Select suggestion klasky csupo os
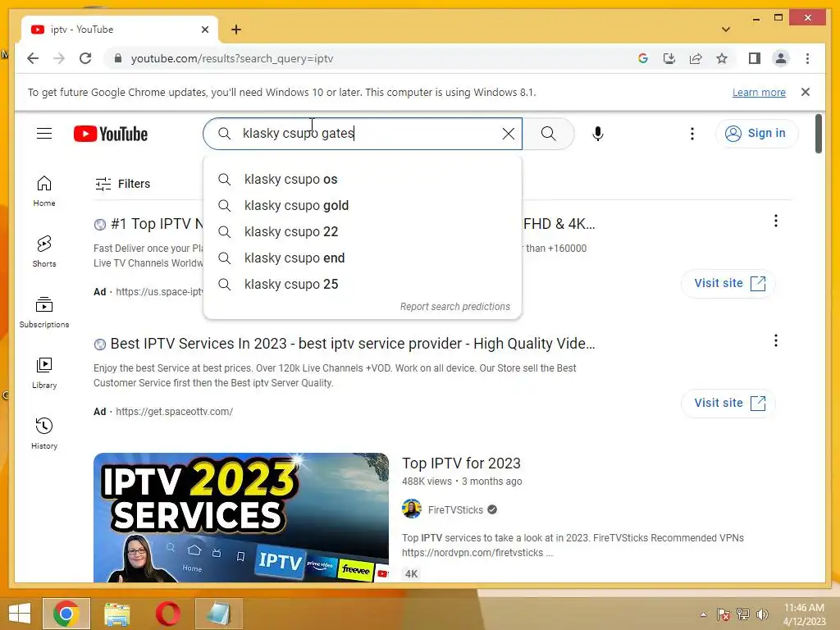 362,179
